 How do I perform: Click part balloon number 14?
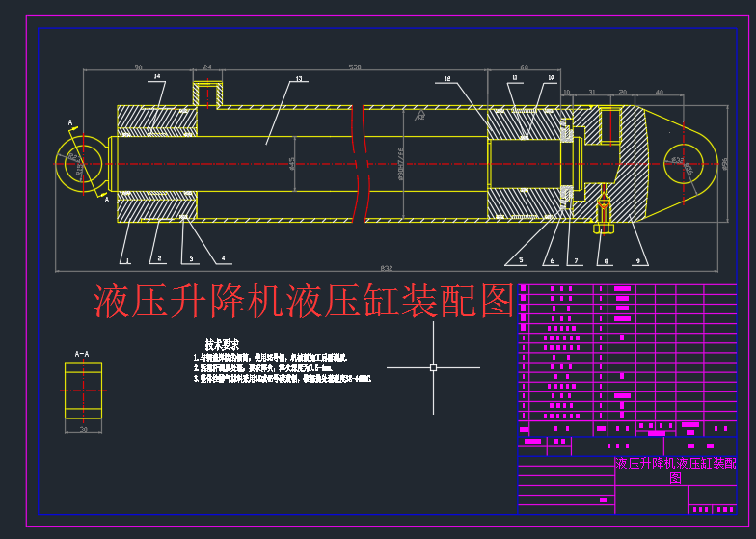[156, 77]
